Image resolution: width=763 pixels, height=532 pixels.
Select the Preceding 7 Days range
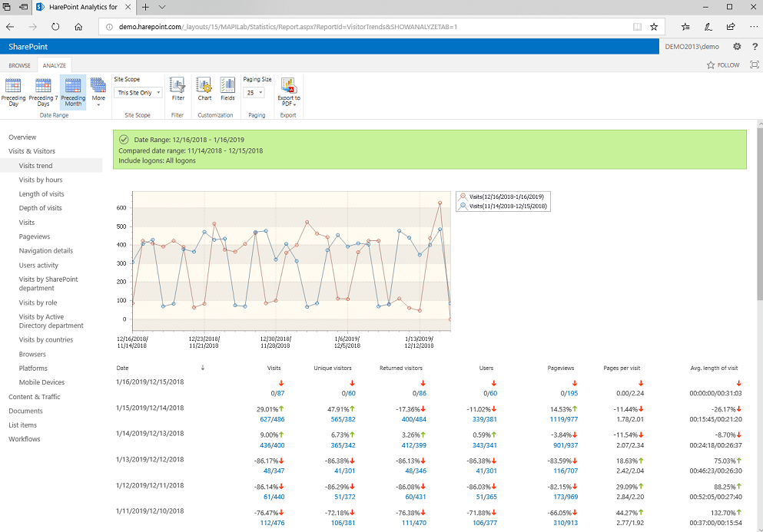click(43, 92)
